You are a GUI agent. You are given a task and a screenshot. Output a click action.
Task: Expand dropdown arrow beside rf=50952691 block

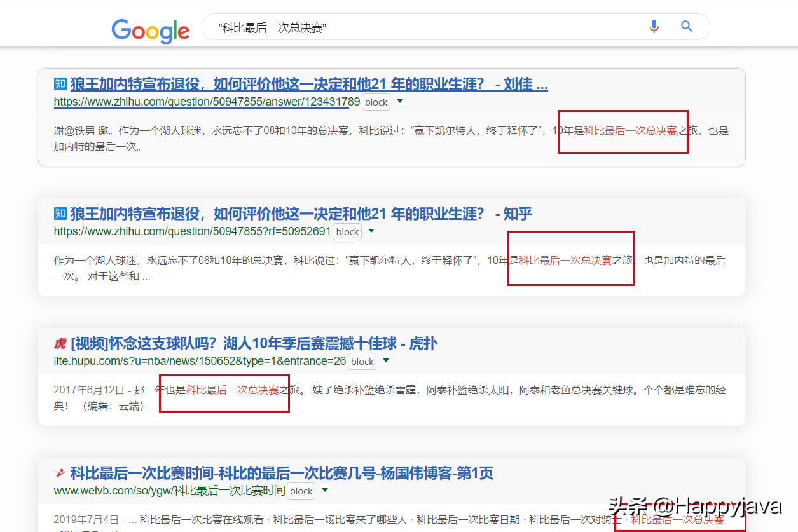(x=371, y=231)
